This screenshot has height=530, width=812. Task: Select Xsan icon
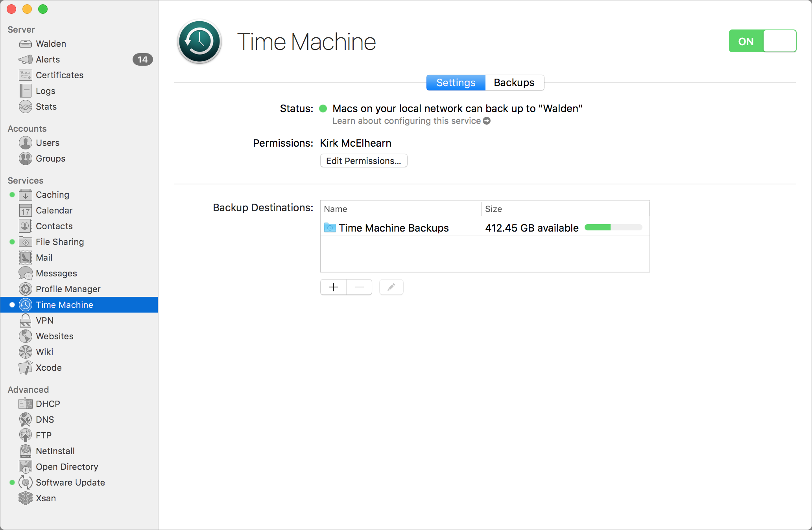tap(26, 498)
